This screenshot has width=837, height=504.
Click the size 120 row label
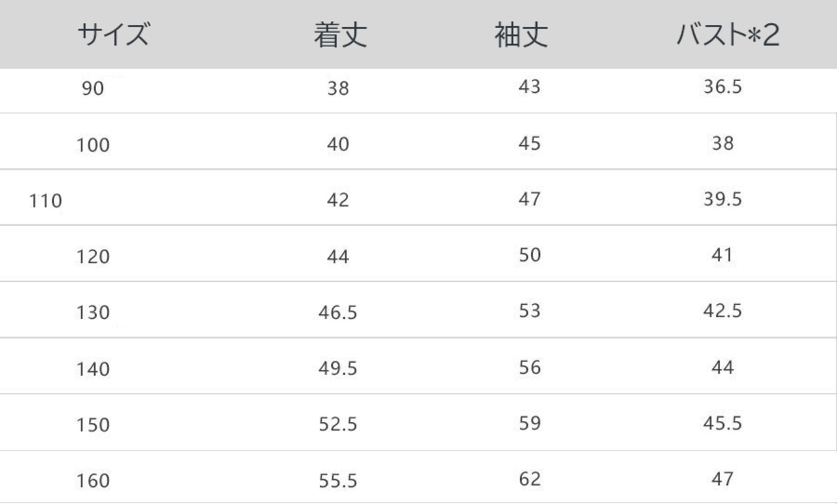tap(93, 257)
